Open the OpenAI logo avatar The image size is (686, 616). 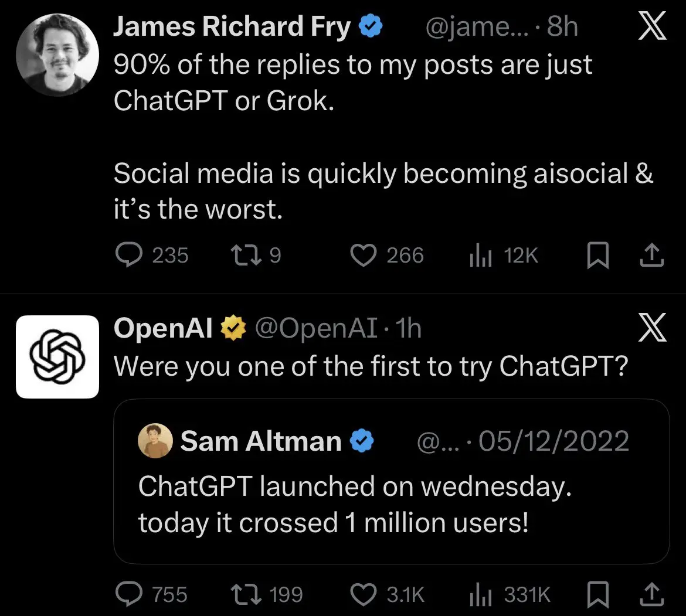(57, 356)
